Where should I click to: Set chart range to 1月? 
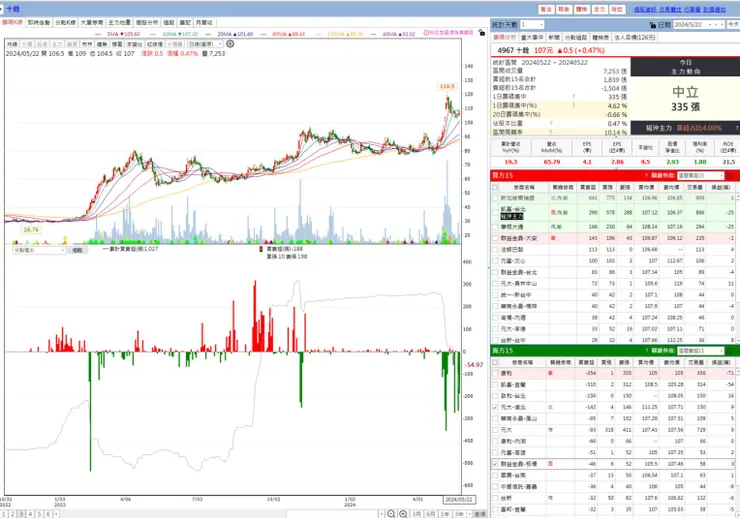point(416,514)
